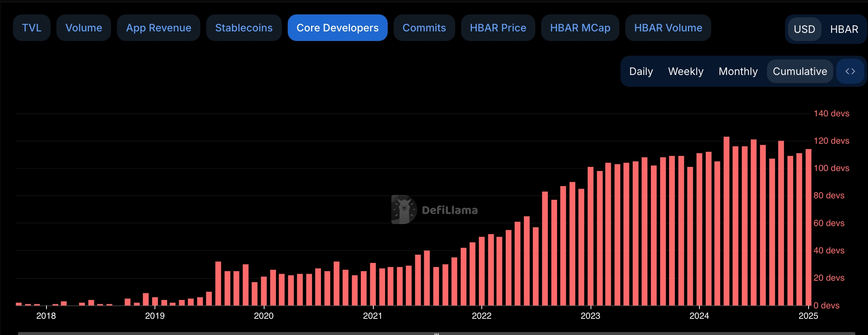Viewport: 868px width, 335px height.
Task: View Monthly developer counts
Action: tap(737, 71)
